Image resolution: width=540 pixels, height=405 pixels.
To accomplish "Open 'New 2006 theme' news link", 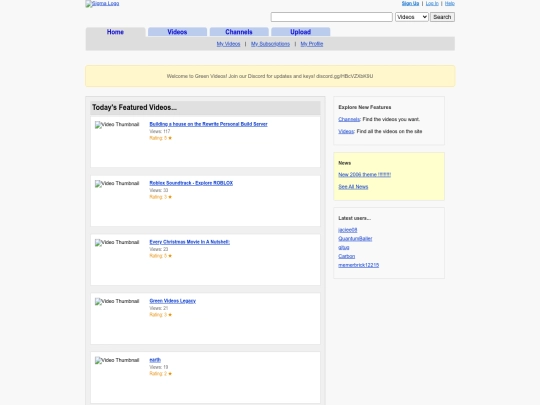I will 364,175.
